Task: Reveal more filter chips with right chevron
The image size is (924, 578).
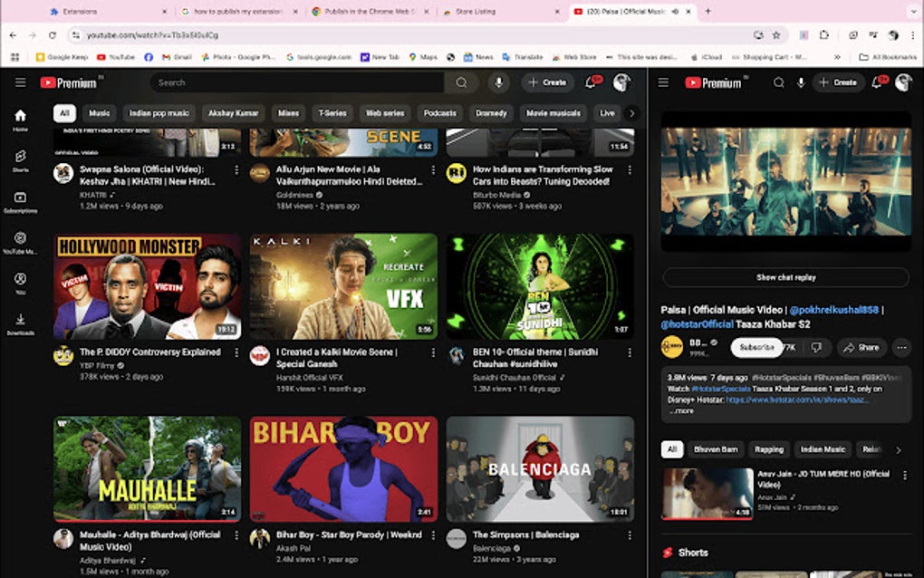Action: coord(632,113)
